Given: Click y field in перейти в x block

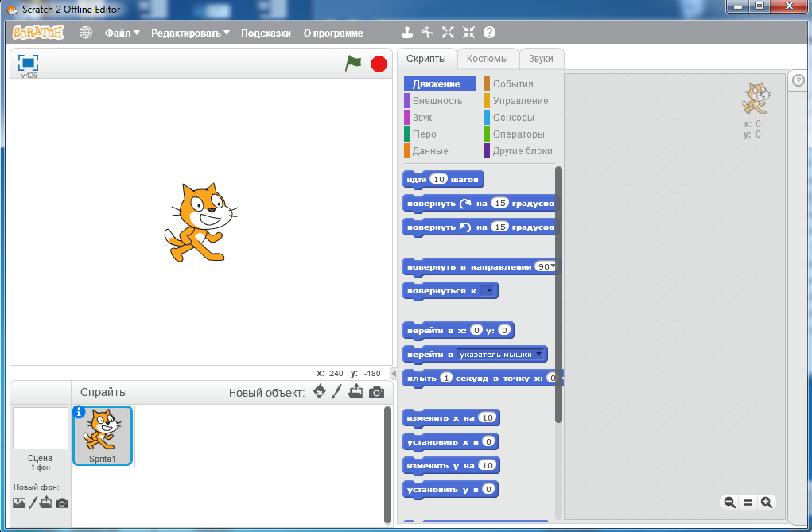Looking at the screenshot, I should (x=504, y=330).
